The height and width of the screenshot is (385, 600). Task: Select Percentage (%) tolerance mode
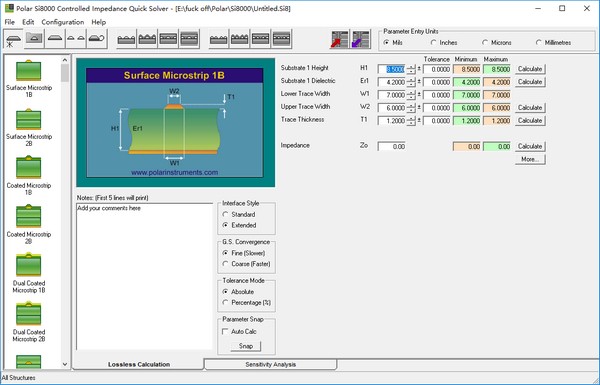(247, 302)
